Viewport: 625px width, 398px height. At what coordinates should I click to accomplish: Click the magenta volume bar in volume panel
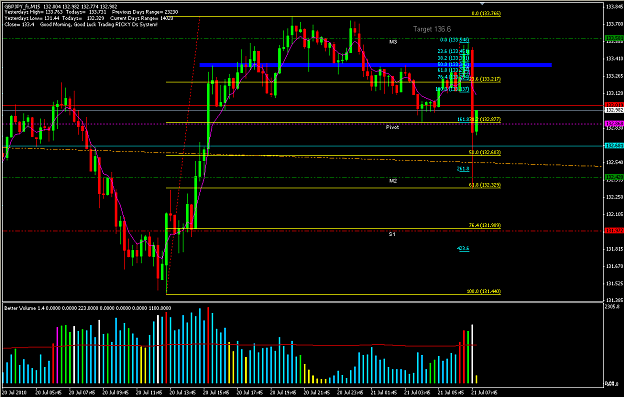click(x=57, y=355)
